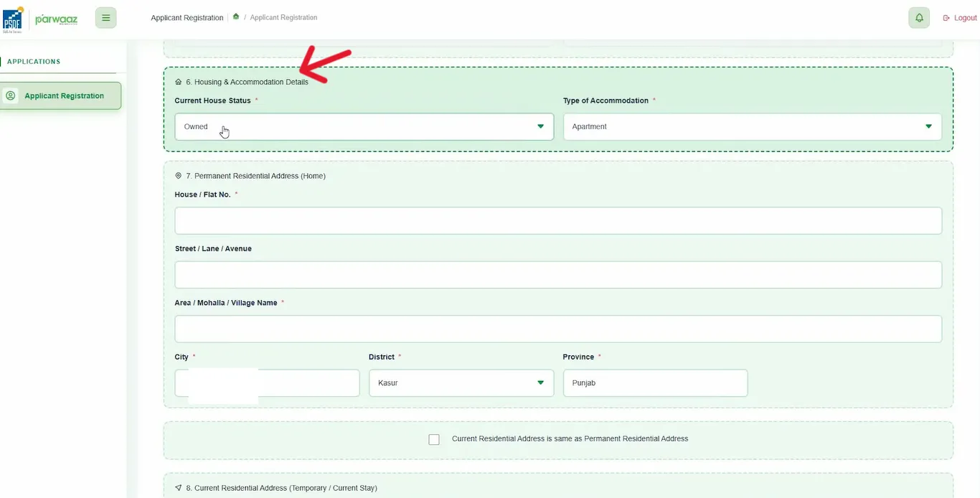Open the District dropdown showing Kasur
980x498 pixels.
tap(461, 383)
